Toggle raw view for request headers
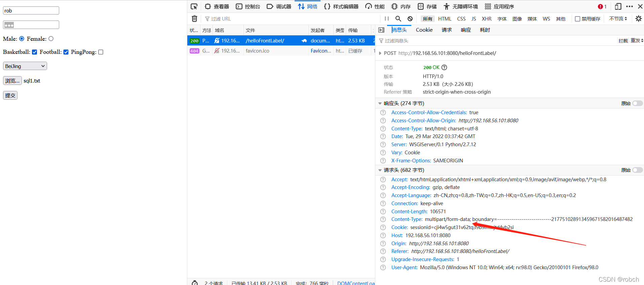 point(637,170)
